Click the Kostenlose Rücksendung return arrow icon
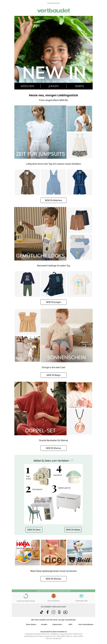Viewport: 107px width, 644px height. (x=26, y=596)
